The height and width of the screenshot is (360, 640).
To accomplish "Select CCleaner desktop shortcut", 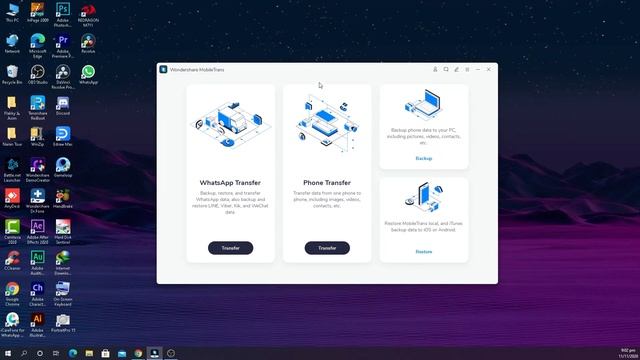I will click(12, 261).
